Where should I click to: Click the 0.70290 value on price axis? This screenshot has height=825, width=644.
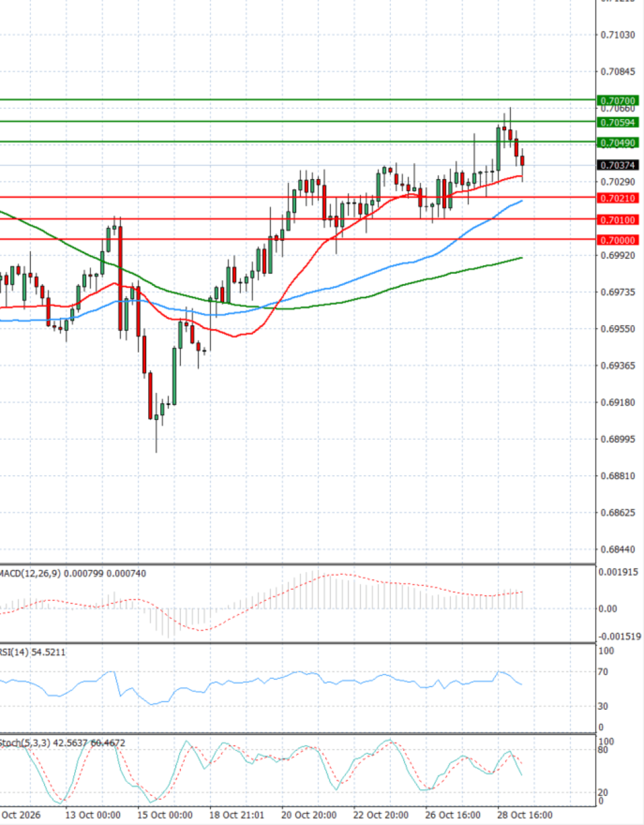point(618,182)
